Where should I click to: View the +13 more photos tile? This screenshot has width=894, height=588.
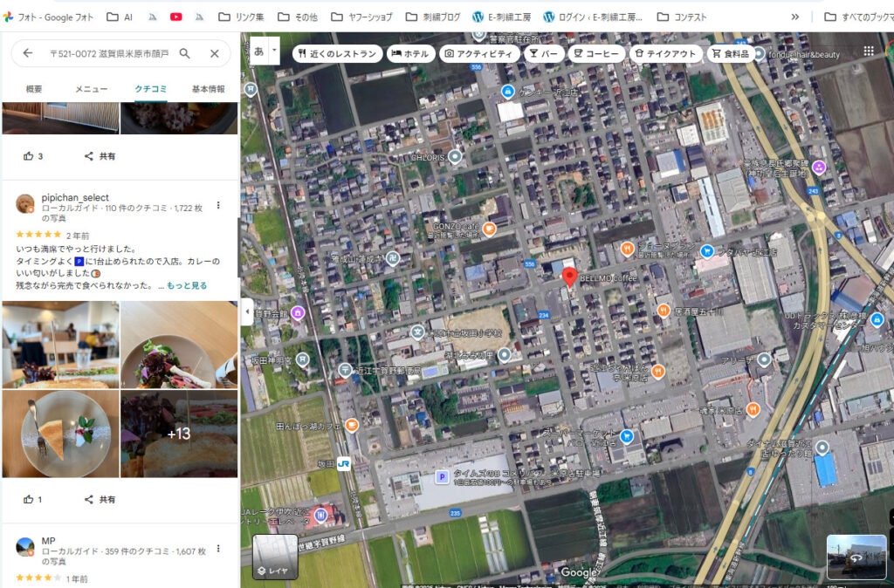coord(179,434)
